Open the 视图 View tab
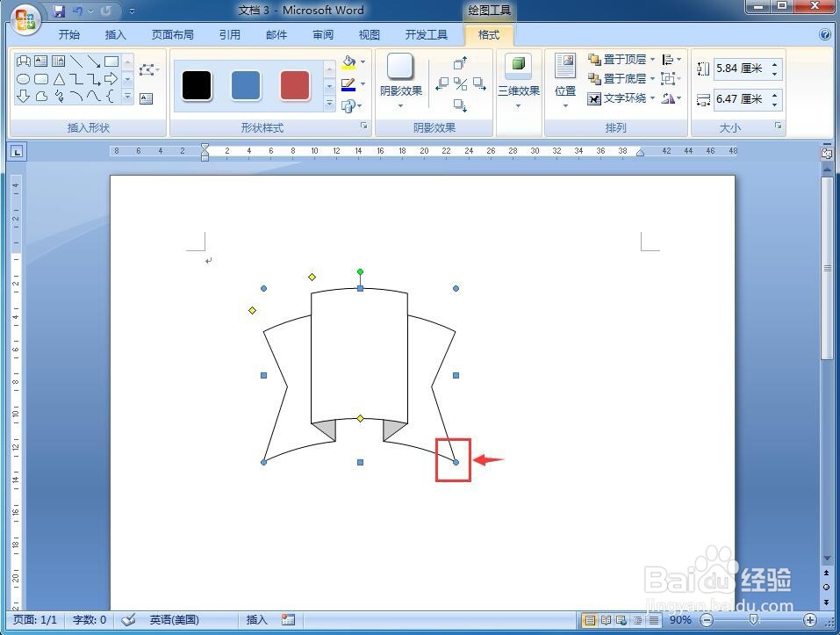 tap(370, 35)
